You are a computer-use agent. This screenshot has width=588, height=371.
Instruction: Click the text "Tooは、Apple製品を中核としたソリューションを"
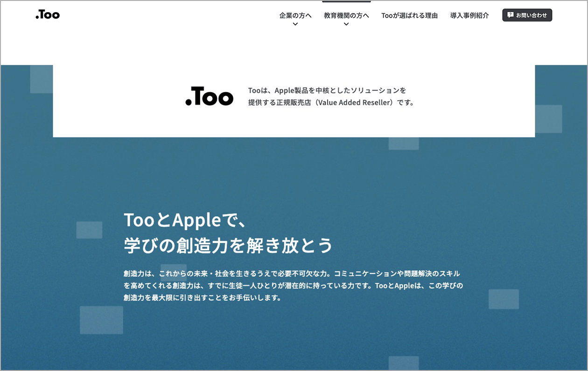(x=327, y=90)
